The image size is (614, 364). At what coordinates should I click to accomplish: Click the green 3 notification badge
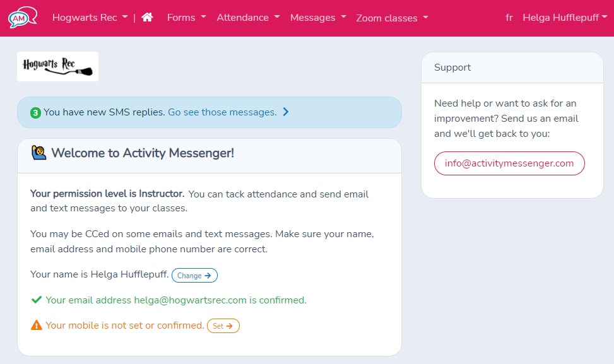pos(36,112)
